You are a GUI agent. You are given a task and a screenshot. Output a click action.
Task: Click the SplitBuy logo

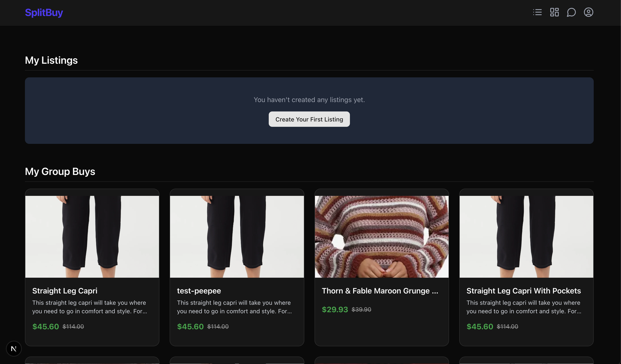[44, 12]
